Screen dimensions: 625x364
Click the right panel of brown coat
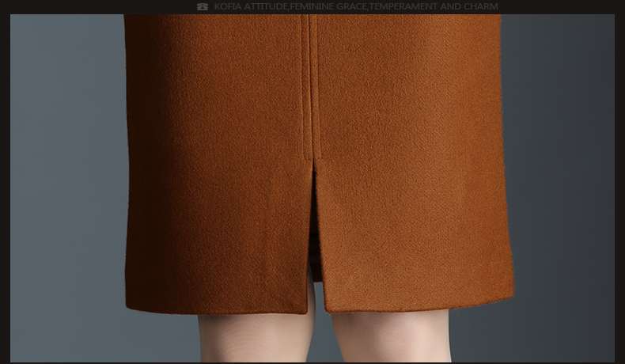[411, 158]
